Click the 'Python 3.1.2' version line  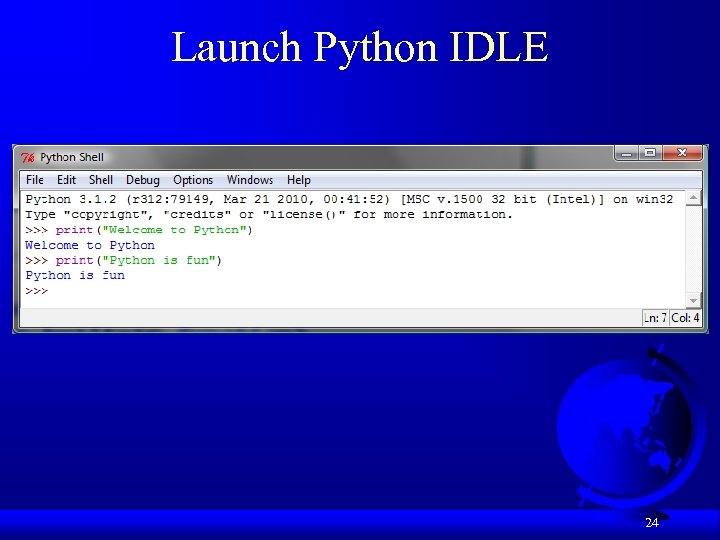[349, 199]
